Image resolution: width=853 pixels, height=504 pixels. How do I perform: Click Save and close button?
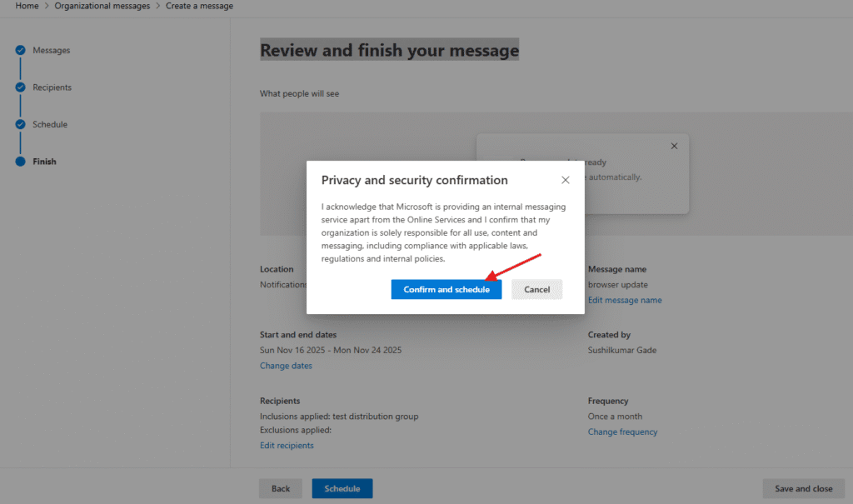[x=803, y=488]
